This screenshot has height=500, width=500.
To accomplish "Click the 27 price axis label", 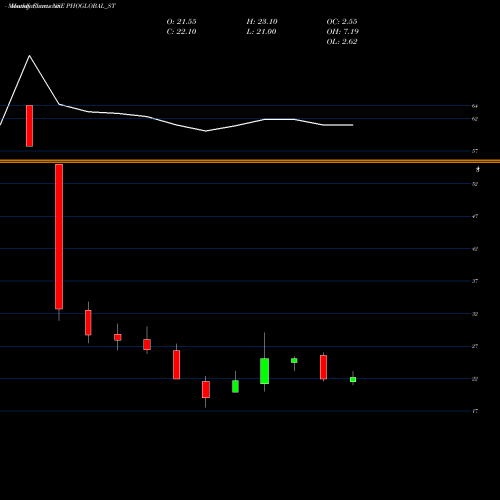I will [475, 346].
